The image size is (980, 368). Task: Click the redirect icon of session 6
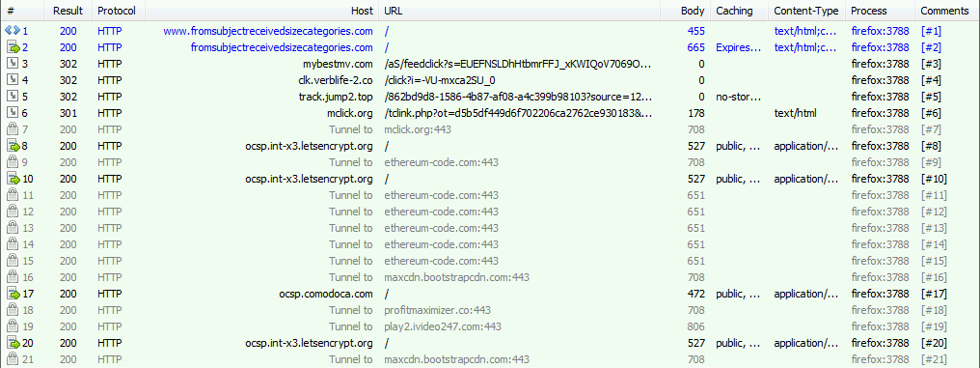tap(13, 113)
